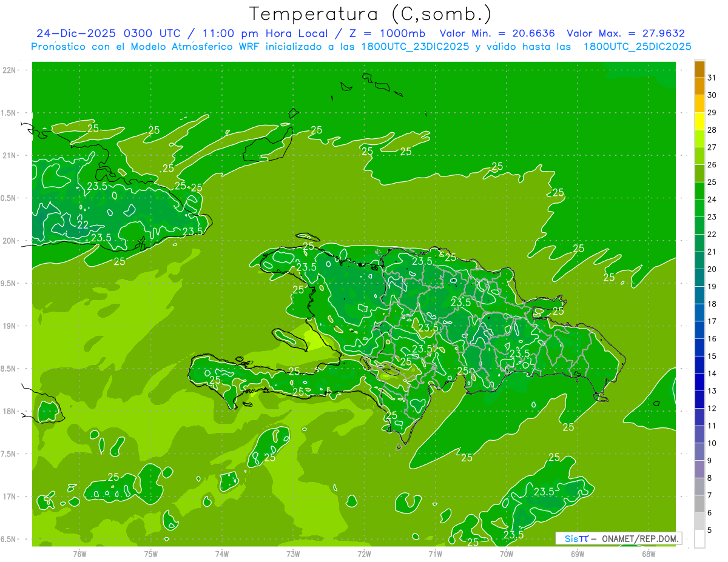Click the "31" color bar label

712,77
